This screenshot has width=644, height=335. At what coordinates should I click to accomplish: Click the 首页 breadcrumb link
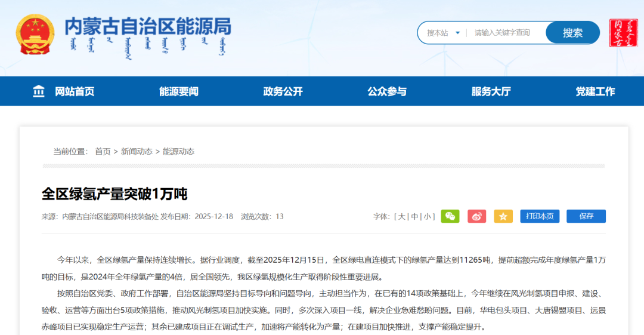[103, 152]
